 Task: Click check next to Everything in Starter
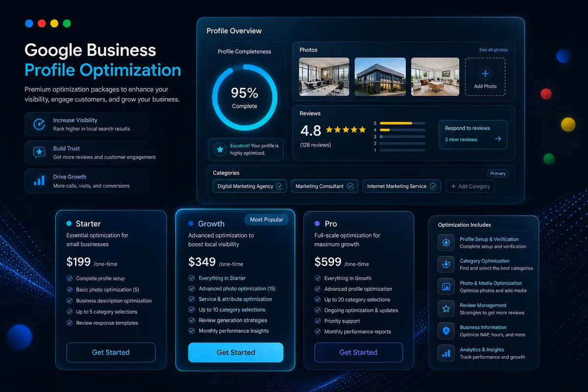tap(192, 278)
